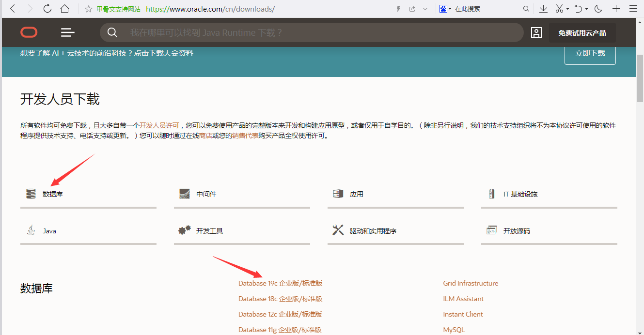
Task: Open the Oracle site navigation menu
Action: 67,32
